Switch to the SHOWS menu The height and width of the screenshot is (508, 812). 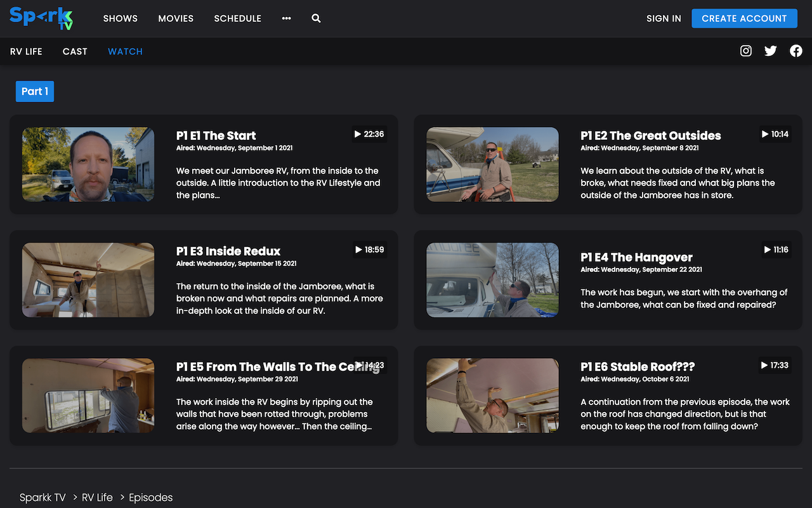[x=120, y=18]
